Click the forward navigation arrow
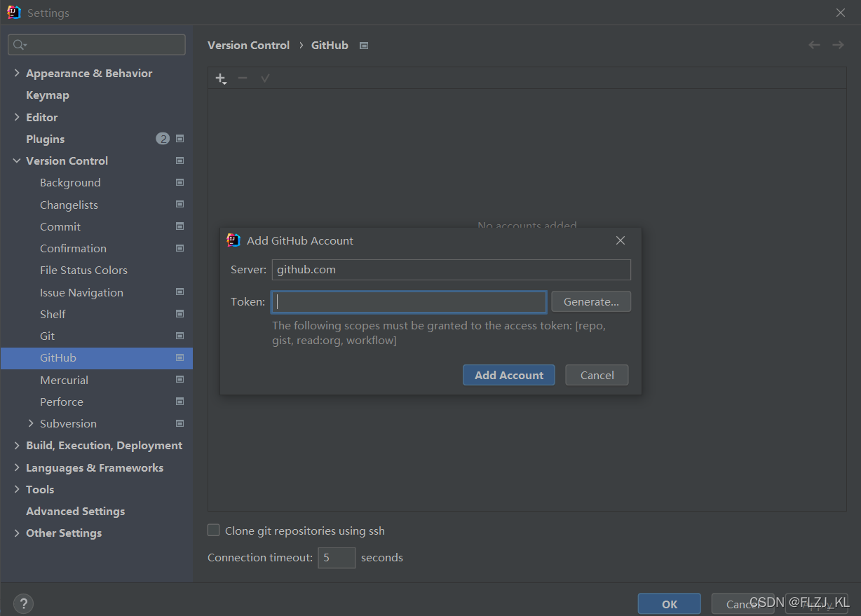The height and width of the screenshot is (616, 861). click(838, 45)
